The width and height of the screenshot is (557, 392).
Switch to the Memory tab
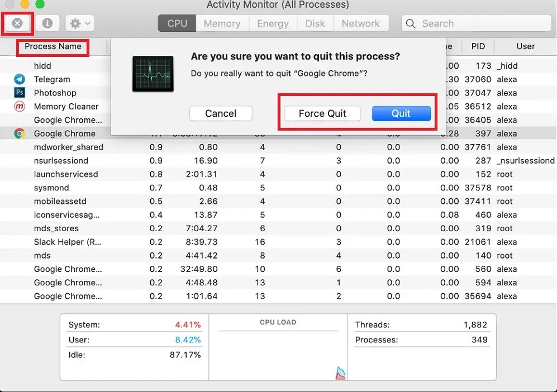pyautogui.click(x=222, y=23)
